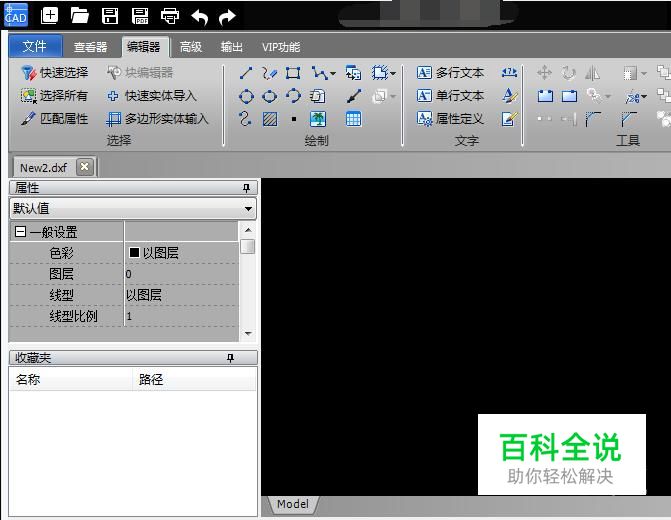This screenshot has width=671, height=520.
Task: Open the 默认值 combo box
Action: (x=133, y=209)
